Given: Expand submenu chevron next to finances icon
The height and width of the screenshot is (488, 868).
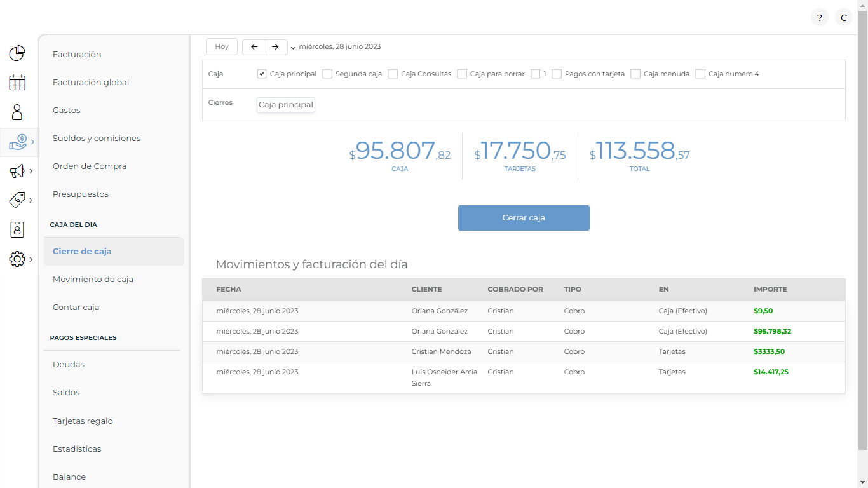Looking at the screenshot, I should pyautogui.click(x=32, y=142).
